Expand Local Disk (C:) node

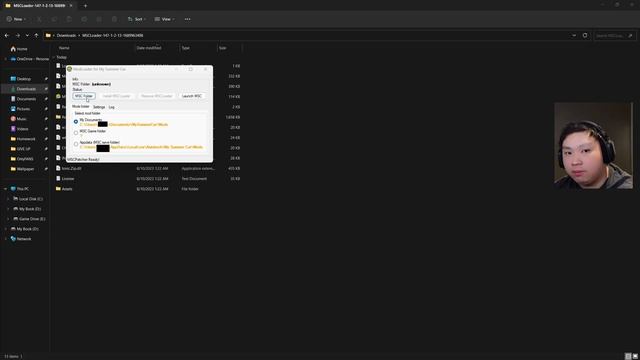point(8,199)
